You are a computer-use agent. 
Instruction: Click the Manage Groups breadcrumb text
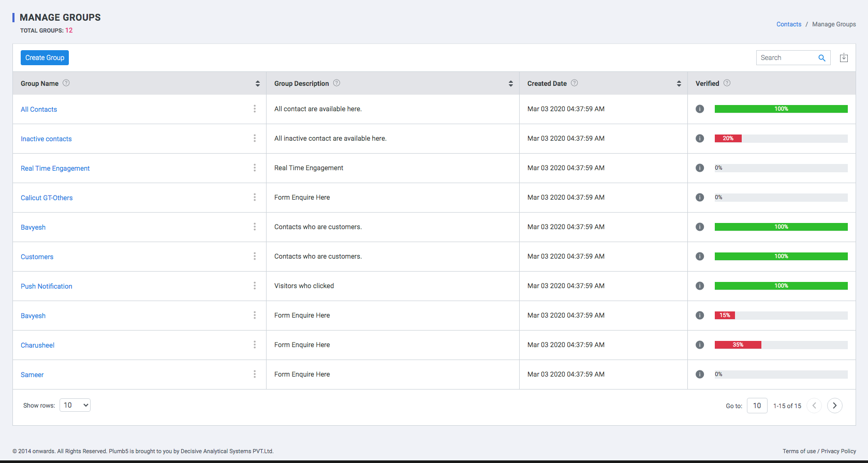[x=834, y=24]
